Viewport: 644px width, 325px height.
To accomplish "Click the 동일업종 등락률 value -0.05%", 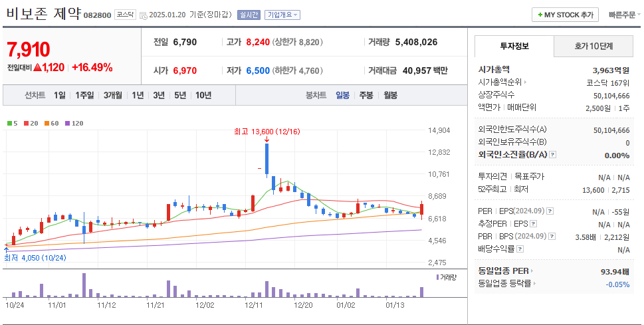I will pyautogui.click(x=617, y=284).
